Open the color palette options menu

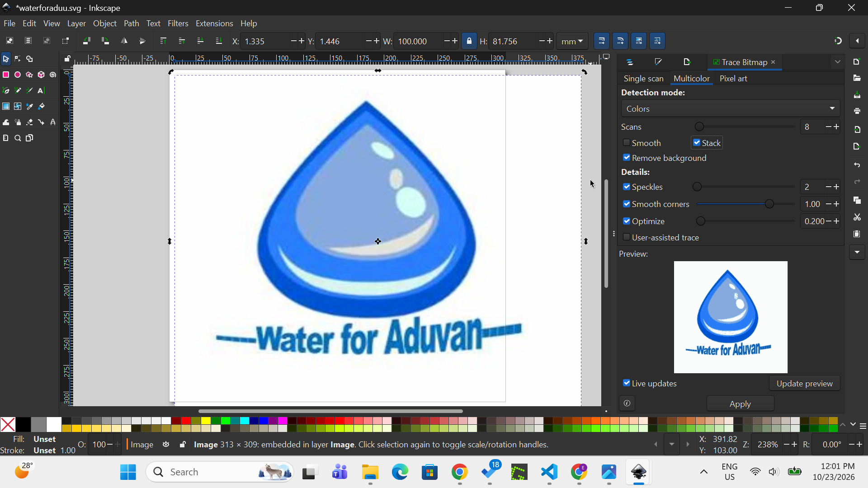(863, 426)
